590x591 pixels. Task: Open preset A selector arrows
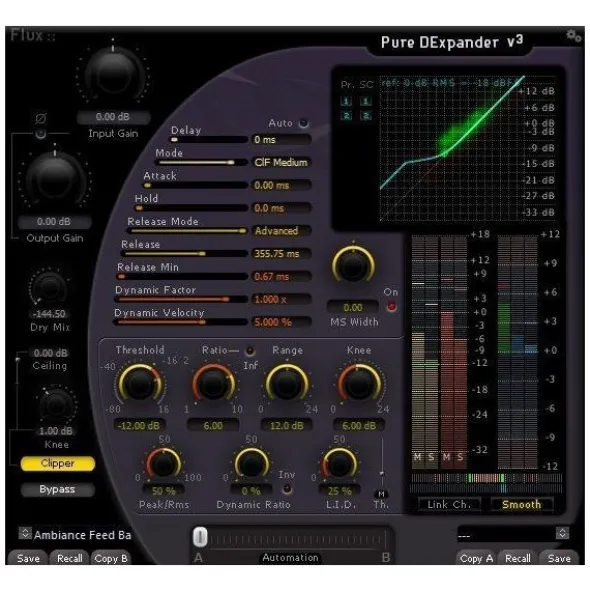[x=25, y=533]
